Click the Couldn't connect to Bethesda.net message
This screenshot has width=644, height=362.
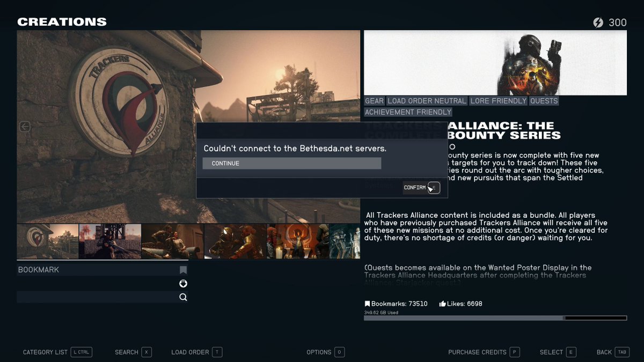pos(295,148)
